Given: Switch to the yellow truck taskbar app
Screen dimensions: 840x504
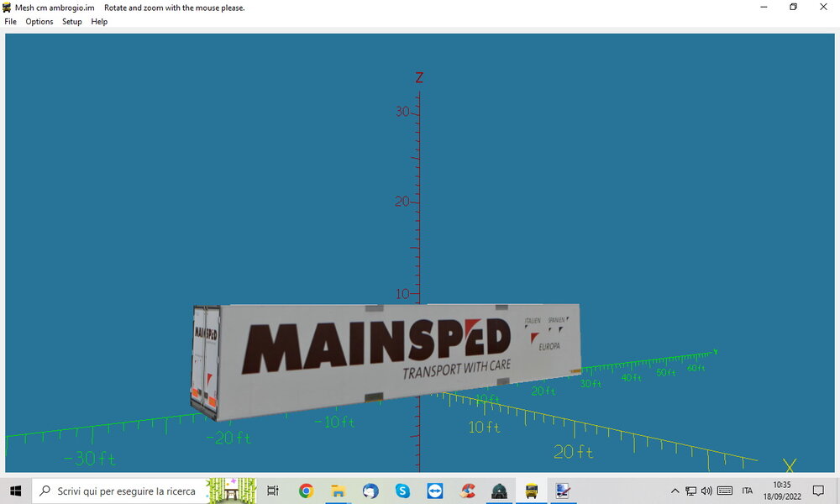Looking at the screenshot, I should (x=532, y=491).
